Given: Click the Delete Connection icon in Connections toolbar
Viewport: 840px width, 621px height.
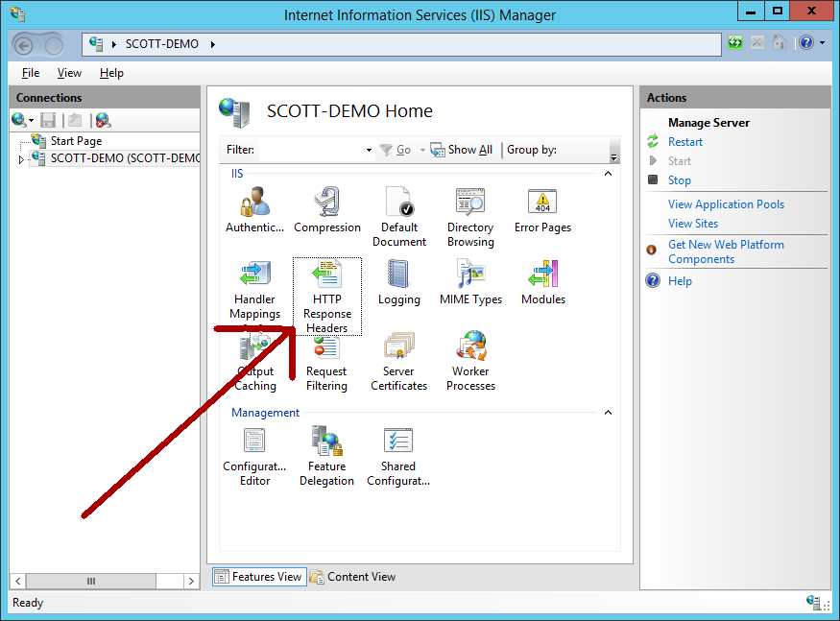Looking at the screenshot, I should coord(103,121).
